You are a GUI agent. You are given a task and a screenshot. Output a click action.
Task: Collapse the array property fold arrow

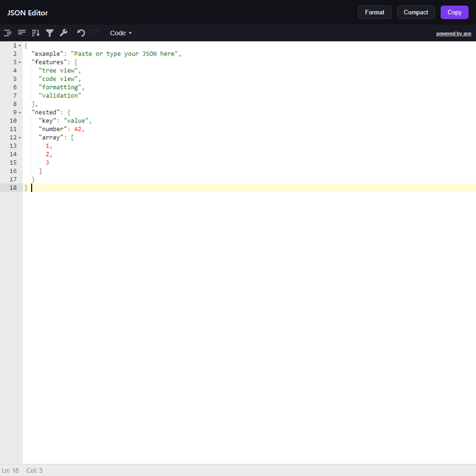pos(19,137)
